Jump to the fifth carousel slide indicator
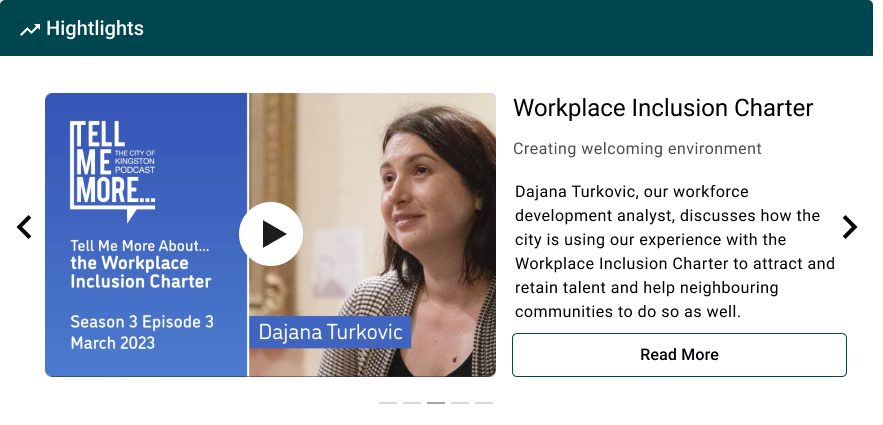883x425 pixels. (484, 403)
